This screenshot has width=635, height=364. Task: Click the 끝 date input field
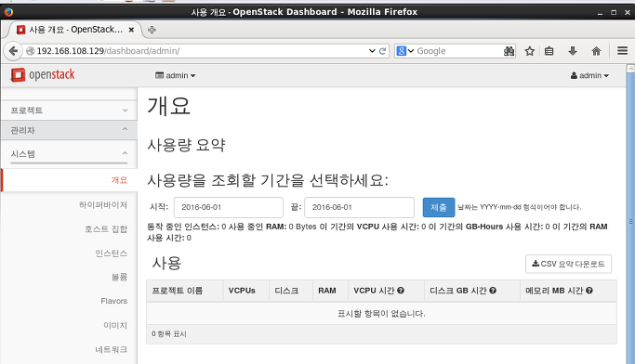click(359, 207)
